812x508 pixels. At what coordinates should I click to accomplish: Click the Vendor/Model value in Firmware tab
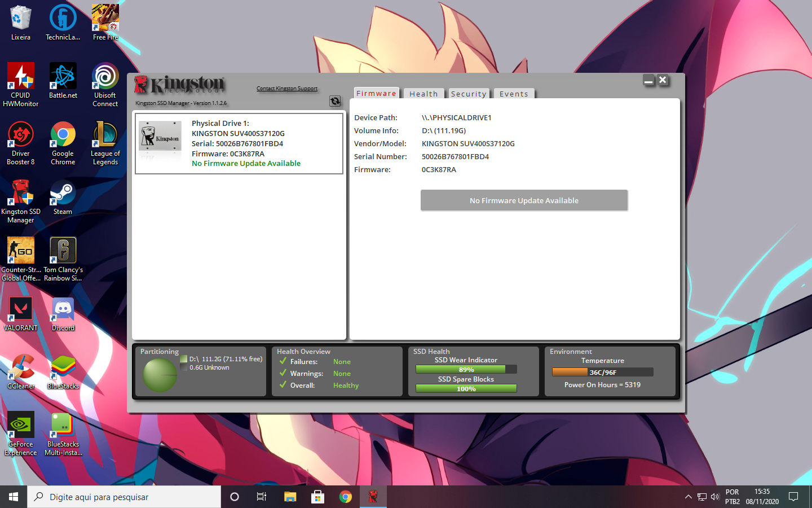tap(469, 144)
